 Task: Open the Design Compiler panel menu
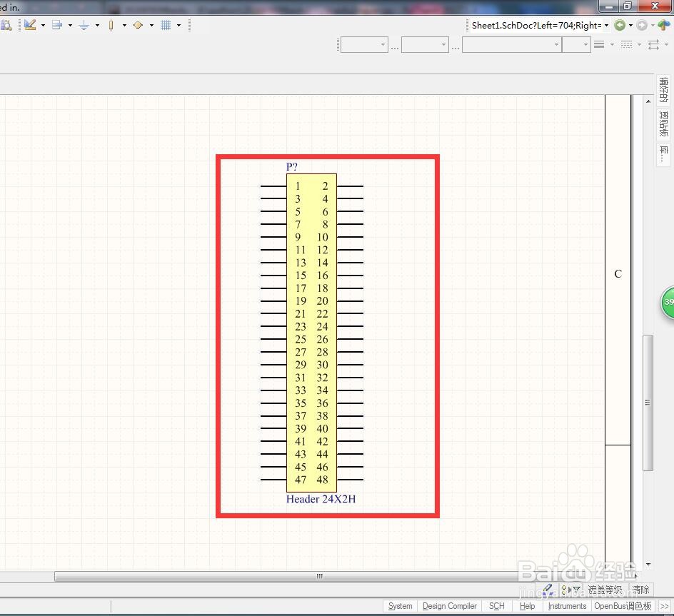(449, 606)
